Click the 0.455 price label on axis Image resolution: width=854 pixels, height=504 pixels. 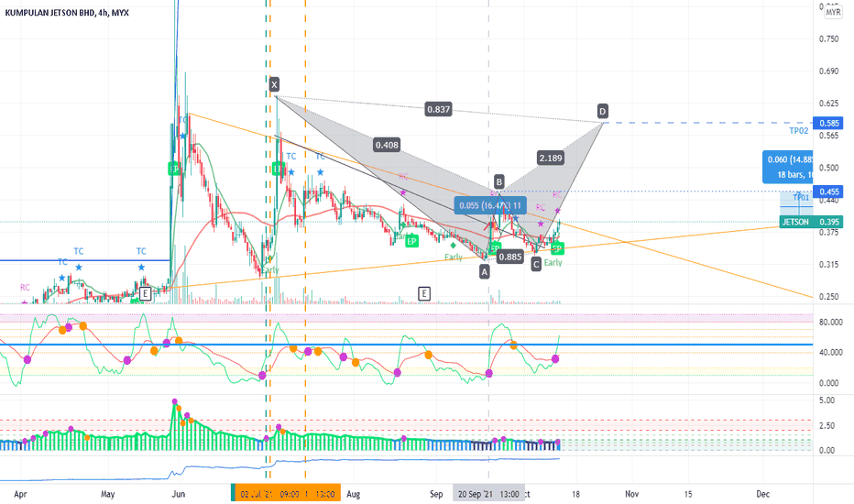coord(827,192)
